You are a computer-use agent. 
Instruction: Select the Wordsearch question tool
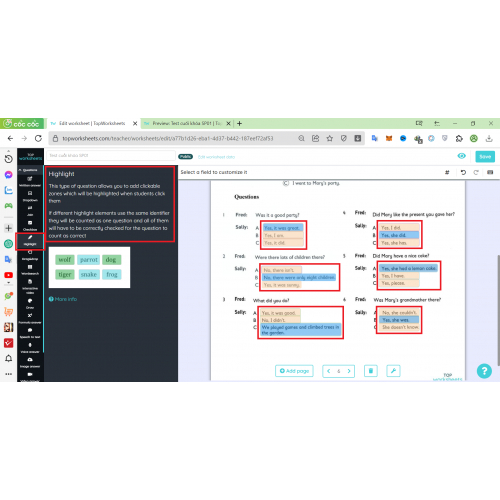click(30, 270)
